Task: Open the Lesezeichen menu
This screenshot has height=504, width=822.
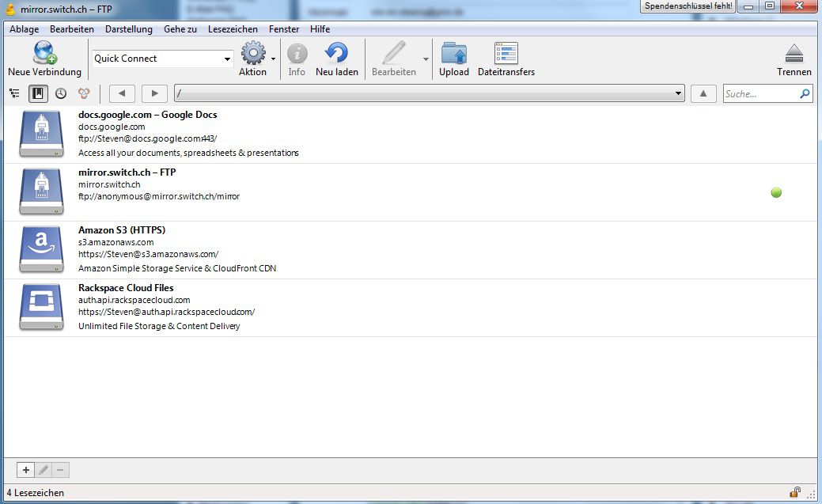Action: point(233,29)
